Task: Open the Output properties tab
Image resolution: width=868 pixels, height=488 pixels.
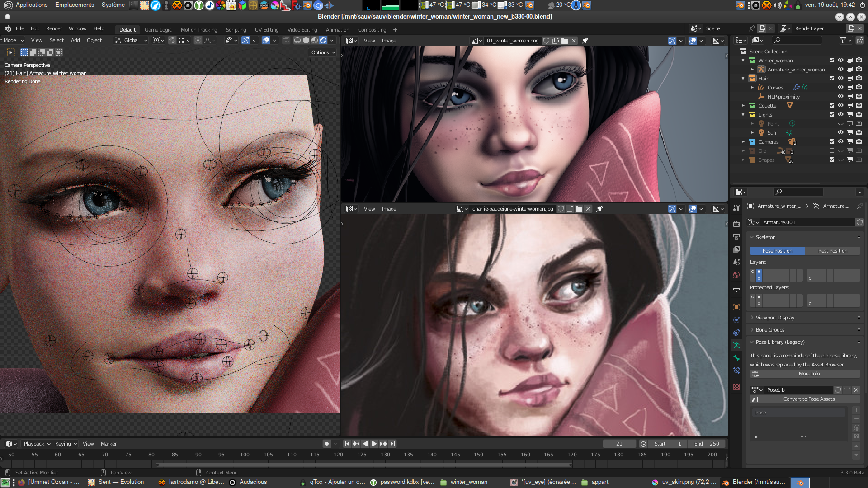Action: [736, 236]
